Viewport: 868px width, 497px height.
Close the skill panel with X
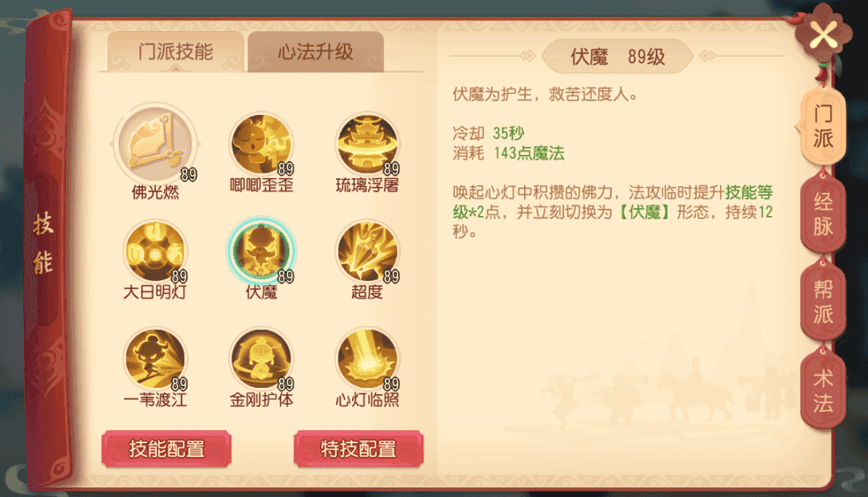[x=824, y=35]
